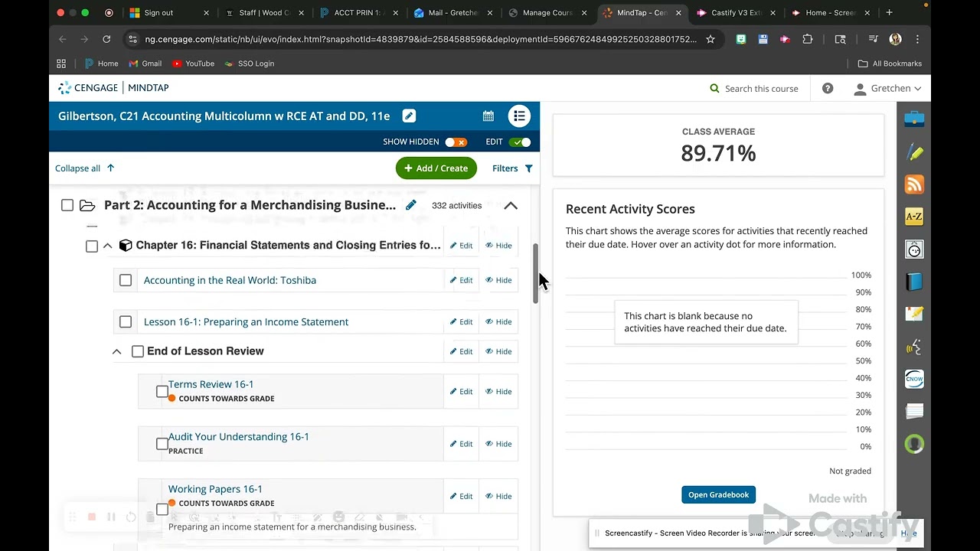Open the briefcase app in MindTap dock

(914, 119)
